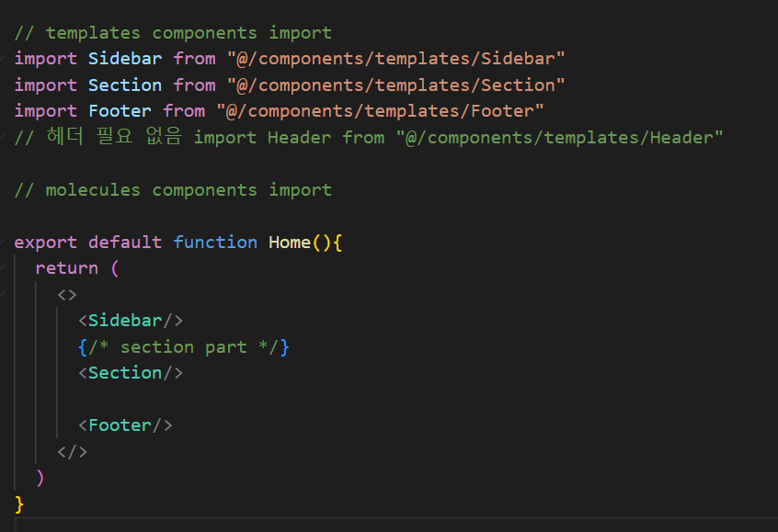Click the '<Footer/>' JSX tag
The width and height of the screenshot is (778, 532).
[126, 425]
